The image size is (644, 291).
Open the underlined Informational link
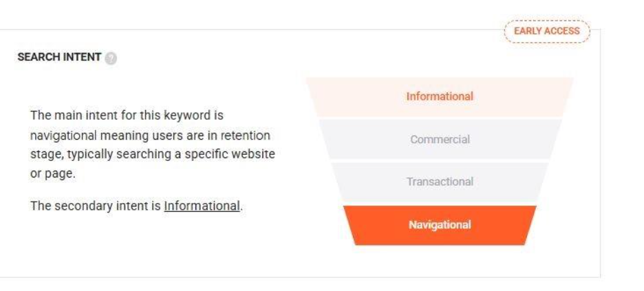point(202,206)
